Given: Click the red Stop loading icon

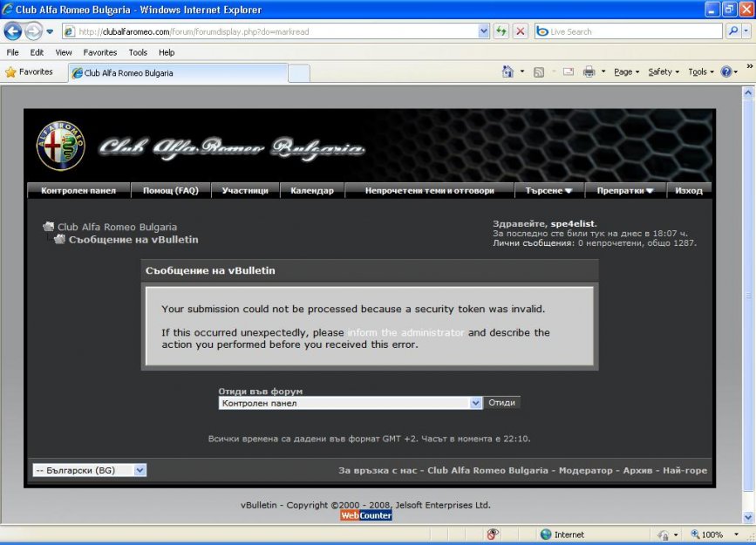Looking at the screenshot, I should tap(521, 31).
